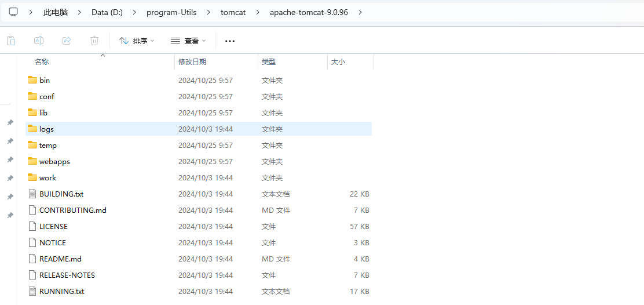
Task: Expand chevron after program-Utils in breadcrumb
Action: 208,12
